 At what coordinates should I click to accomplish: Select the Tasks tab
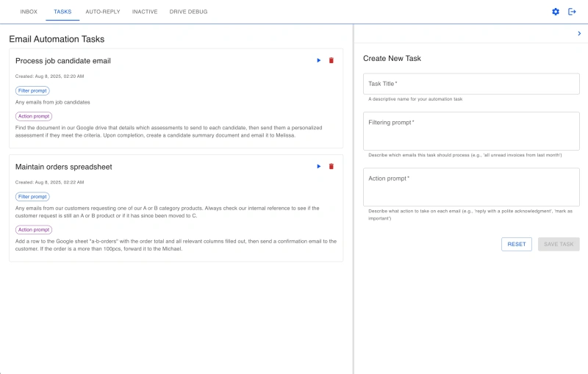click(x=62, y=12)
